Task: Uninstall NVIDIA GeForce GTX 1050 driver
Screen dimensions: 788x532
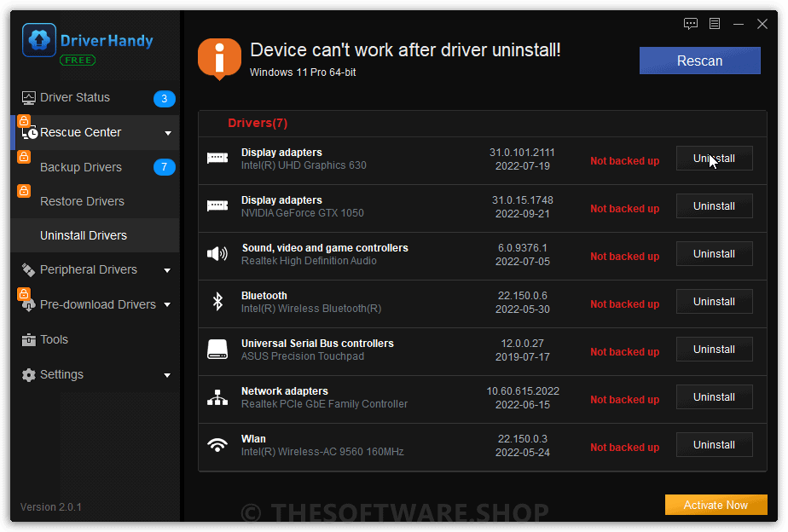Action: (714, 206)
